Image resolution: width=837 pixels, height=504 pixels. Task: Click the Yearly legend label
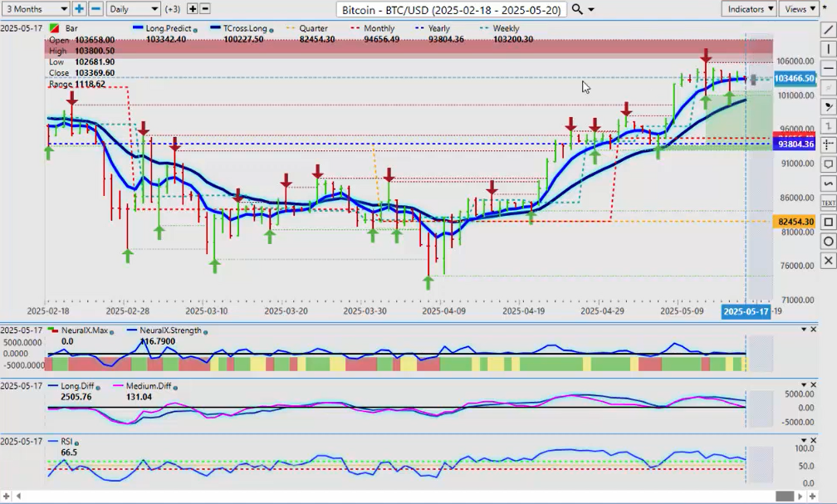pyautogui.click(x=439, y=28)
